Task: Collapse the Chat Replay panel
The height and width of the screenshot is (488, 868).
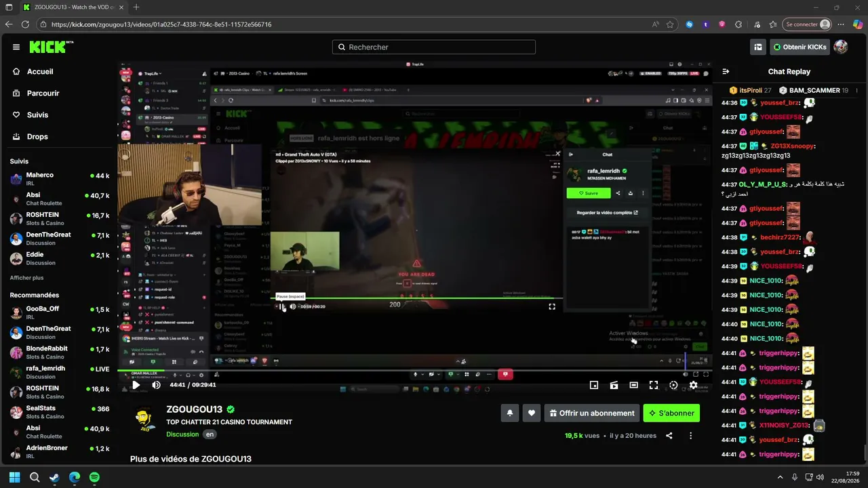Action: [x=726, y=71]
